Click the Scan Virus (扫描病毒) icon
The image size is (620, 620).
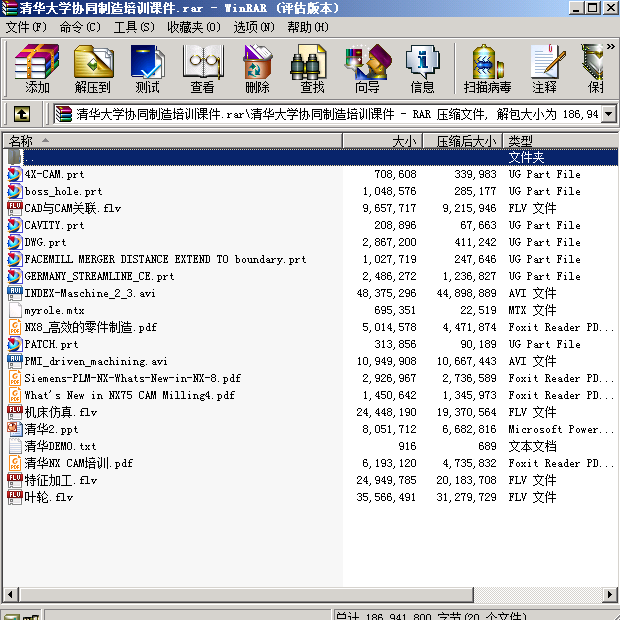click(x=487, y=69)
